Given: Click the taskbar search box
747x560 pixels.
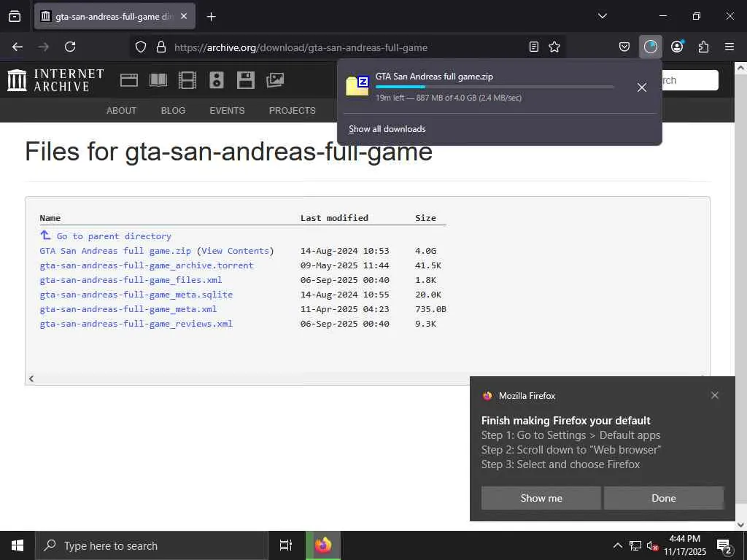Looking at the screenshot, I should 152,545.
